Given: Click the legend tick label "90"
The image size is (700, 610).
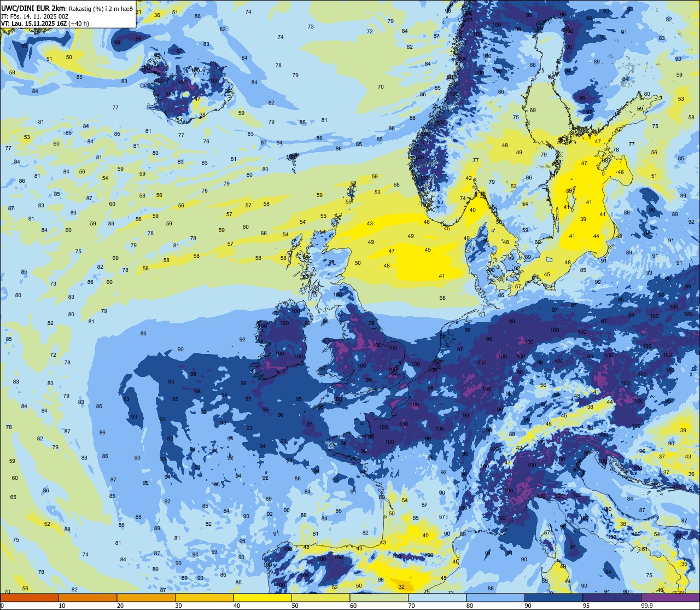Looking at the screenshot, I should (x=528, y=606).
